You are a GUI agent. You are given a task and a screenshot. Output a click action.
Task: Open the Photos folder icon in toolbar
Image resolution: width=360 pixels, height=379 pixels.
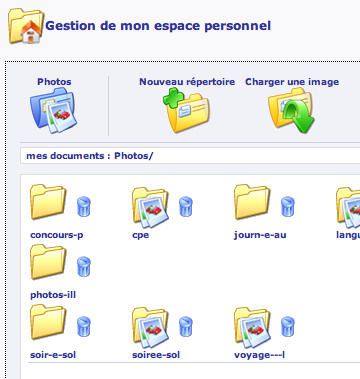(53, 110)
